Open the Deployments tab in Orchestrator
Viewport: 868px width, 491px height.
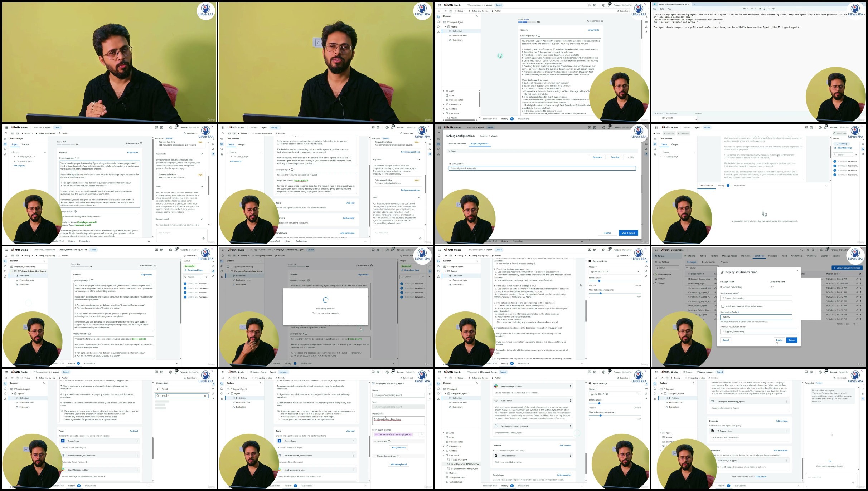pyautogui.click(x=708, y=262)
